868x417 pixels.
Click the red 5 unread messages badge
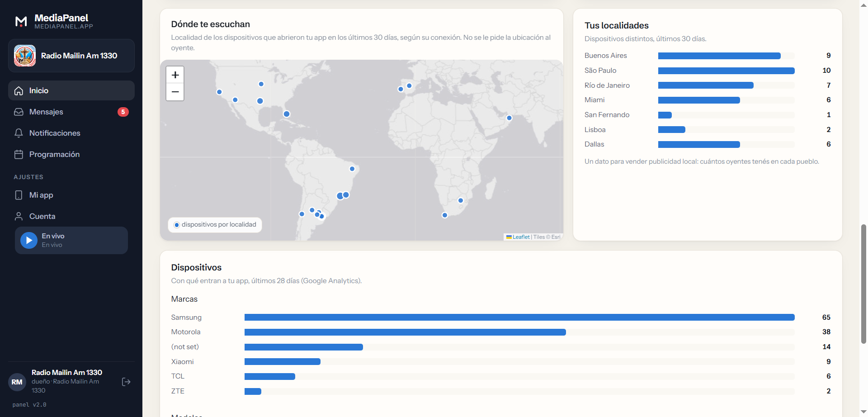click(x=123, y=112)
